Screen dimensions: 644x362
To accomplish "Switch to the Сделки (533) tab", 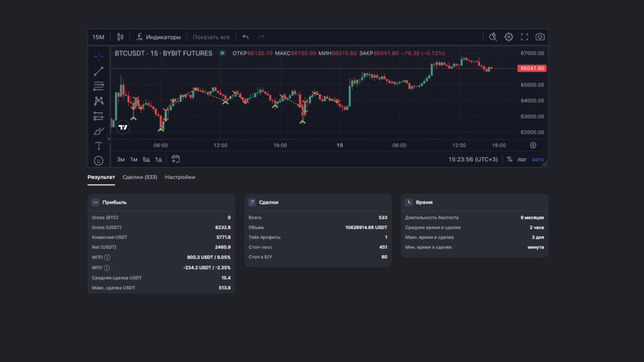I will pyautogui.click(x=140, y=177).
